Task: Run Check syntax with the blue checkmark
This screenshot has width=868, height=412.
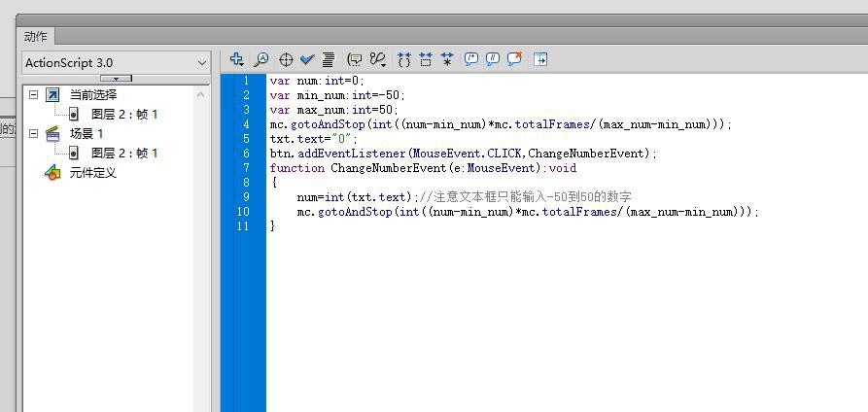Action: (x=307, y=59)
